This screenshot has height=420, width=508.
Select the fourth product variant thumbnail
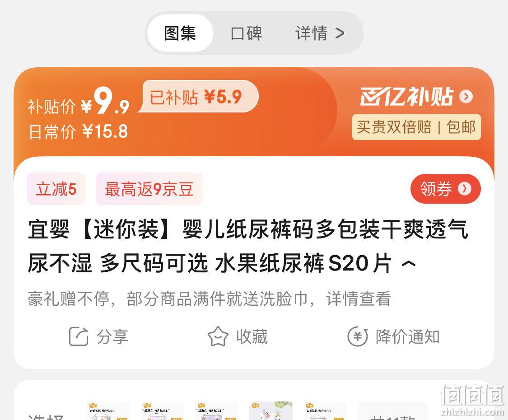click(271, 411)
